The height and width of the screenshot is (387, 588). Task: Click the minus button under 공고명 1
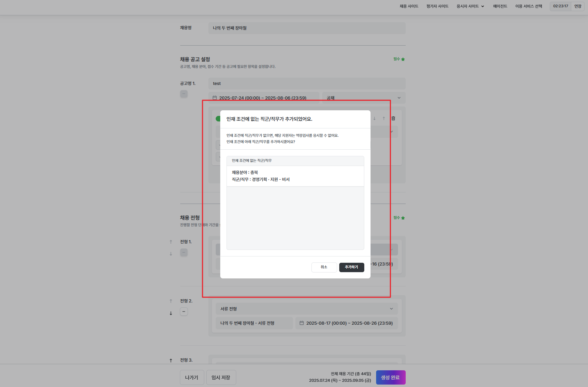point(184,94)
